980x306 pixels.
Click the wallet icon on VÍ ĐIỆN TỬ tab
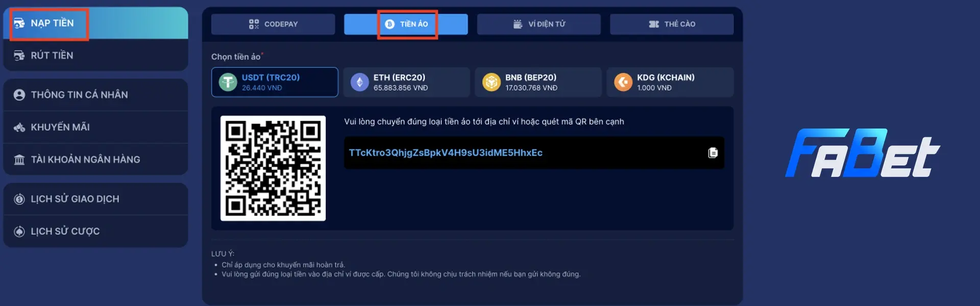[x=518, y=24]
